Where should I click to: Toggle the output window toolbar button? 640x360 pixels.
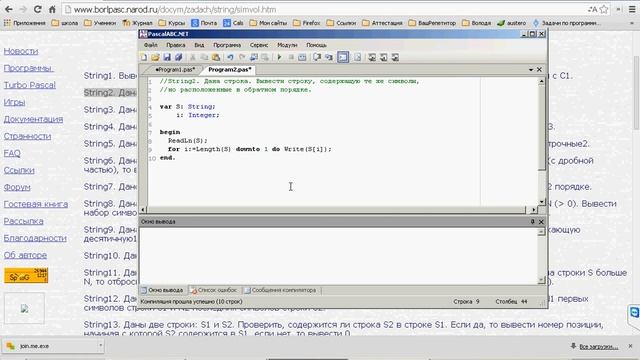tap(343, 58)
